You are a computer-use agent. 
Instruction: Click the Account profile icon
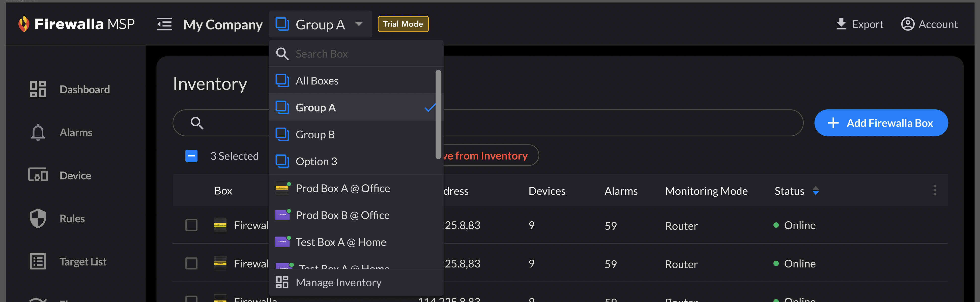[x=908, y=24]
